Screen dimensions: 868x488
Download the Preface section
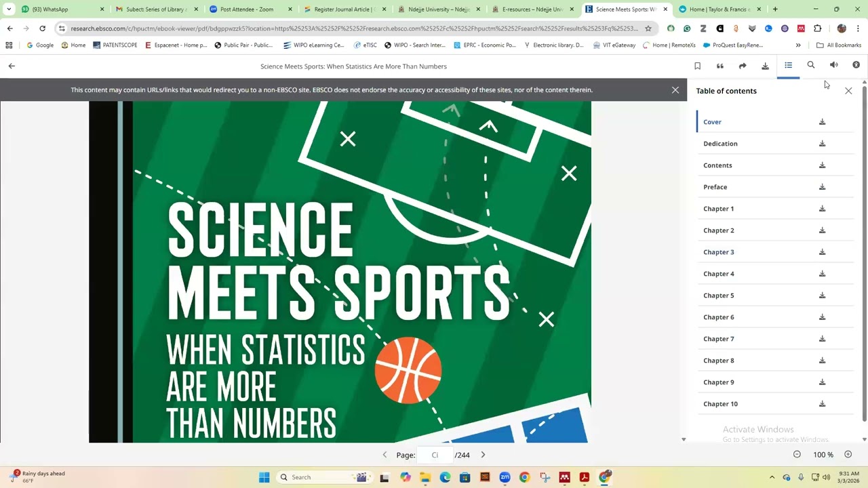822,187
